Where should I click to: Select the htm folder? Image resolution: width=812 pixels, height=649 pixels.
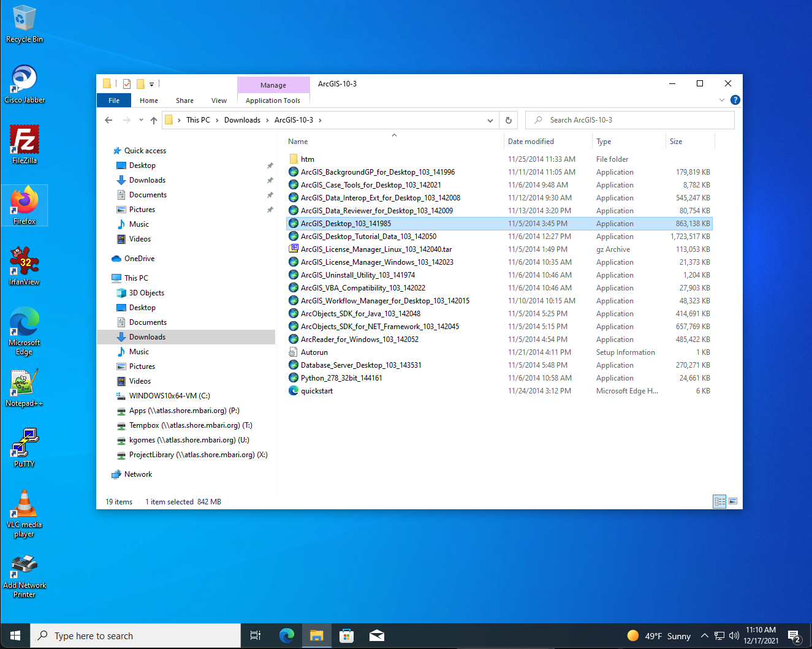(x=308, y=159)
